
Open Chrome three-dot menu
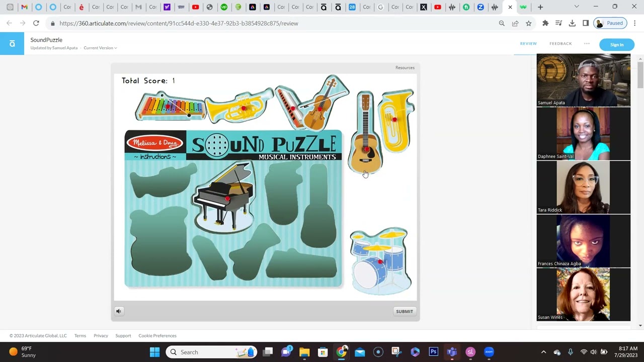click(x=635, y=23)
